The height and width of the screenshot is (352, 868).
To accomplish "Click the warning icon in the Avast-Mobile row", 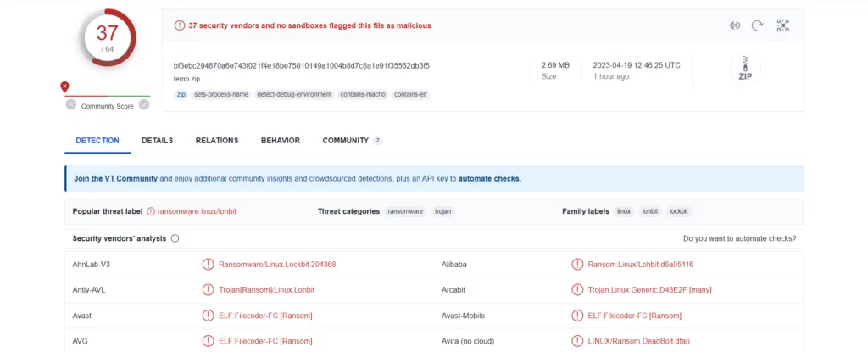I will pos(577,316).
